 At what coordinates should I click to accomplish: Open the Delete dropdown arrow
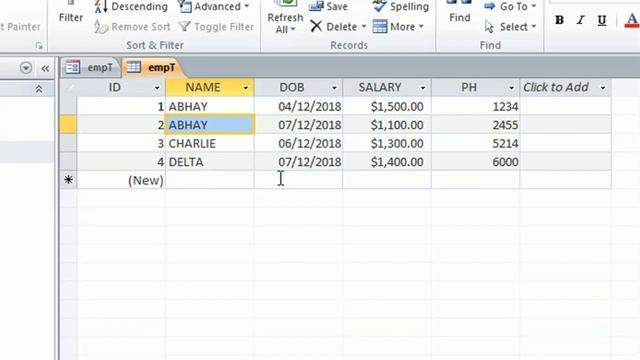364,27
